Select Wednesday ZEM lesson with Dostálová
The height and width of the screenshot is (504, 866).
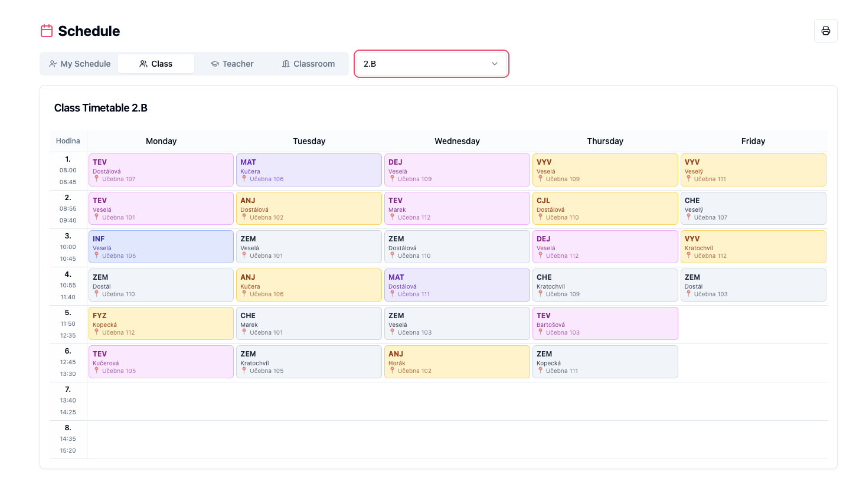pos(457,247)
